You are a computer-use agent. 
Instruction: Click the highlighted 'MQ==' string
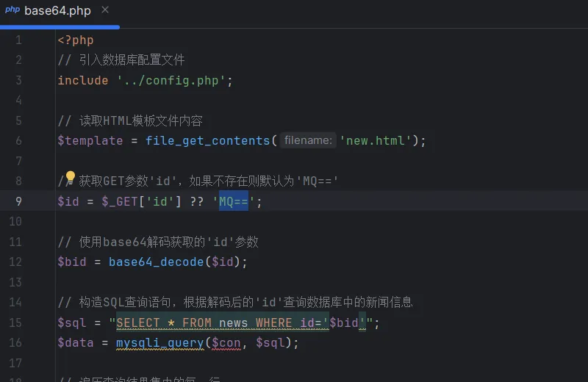tap(234, 201)
